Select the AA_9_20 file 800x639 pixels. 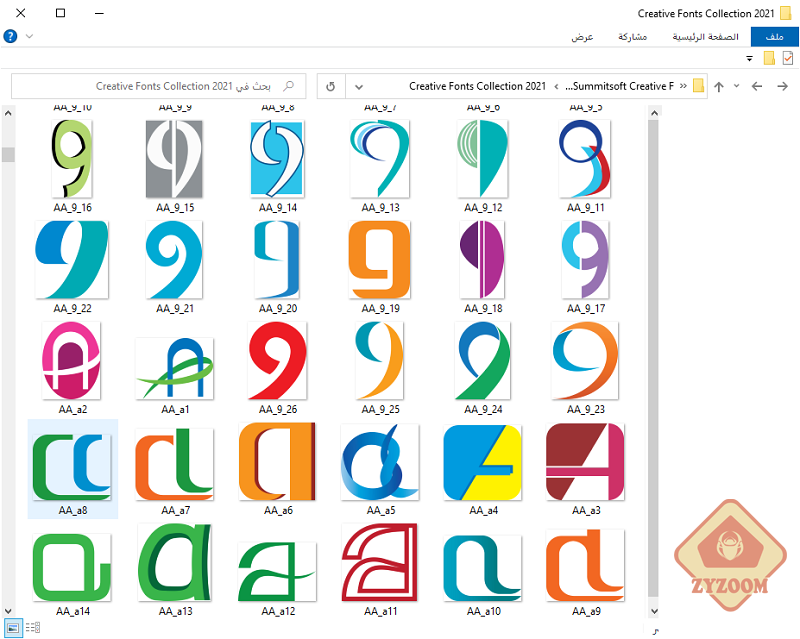click(x=278, y=260)
